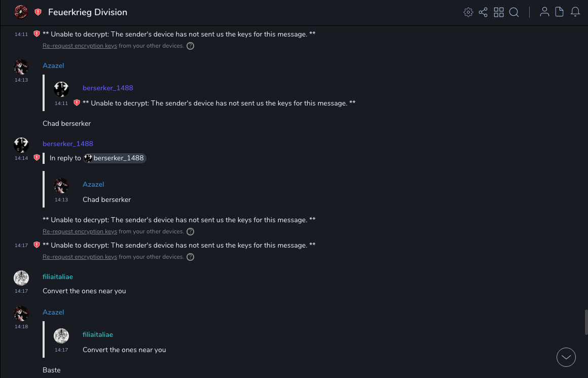This screenshot has width=588, height=378.
Task: Click the red encryption shield in header
Action: 38,12
